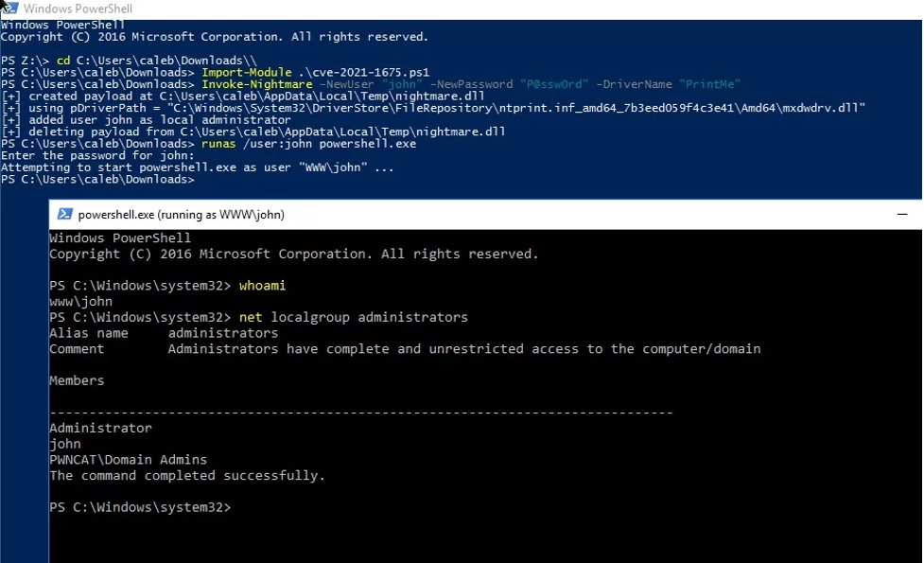The image size is (924, 563).
Task: Click the Copyright 2016 line in the back window
Action: click(215, 37)
